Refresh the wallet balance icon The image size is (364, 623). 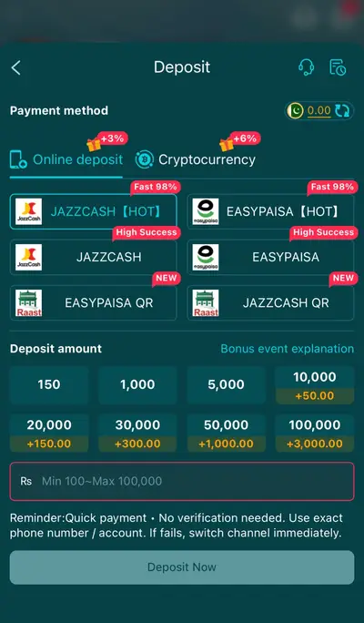pos(342,111)
